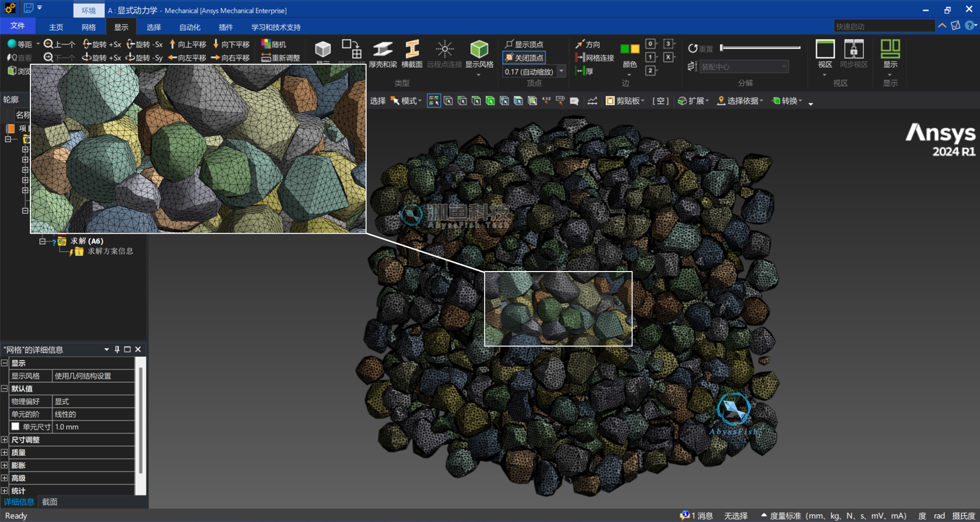This screenshot has height=522, width=980.
Task: Expand the Advanced section
Action: pyautogui.click(x=4, y=478)
